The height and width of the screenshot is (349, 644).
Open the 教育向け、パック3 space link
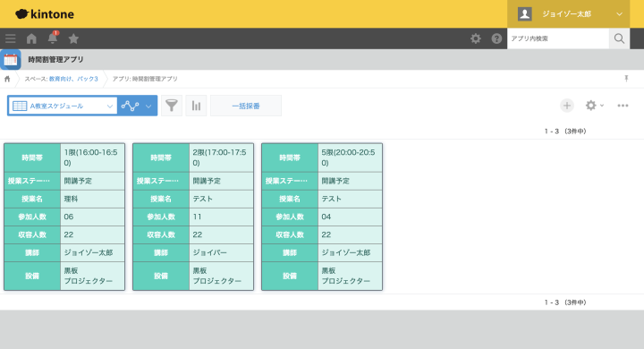pyautogui.click(x=73, y=79)
